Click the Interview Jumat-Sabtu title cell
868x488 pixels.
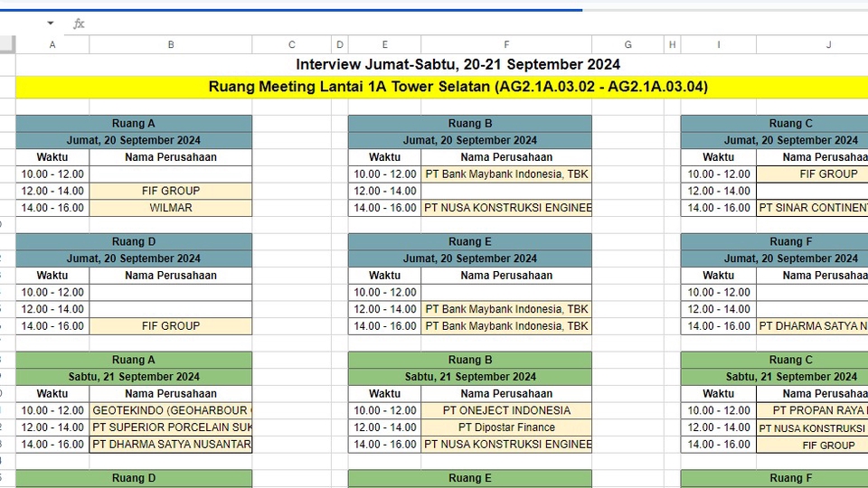point(458,64)
